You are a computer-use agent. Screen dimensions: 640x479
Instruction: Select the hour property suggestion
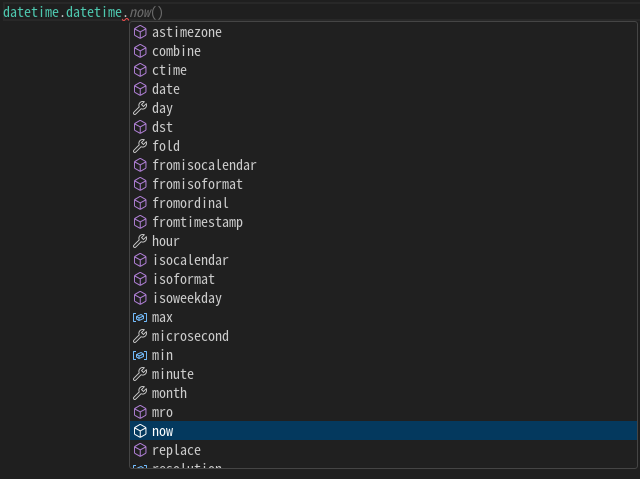(166, 241)
